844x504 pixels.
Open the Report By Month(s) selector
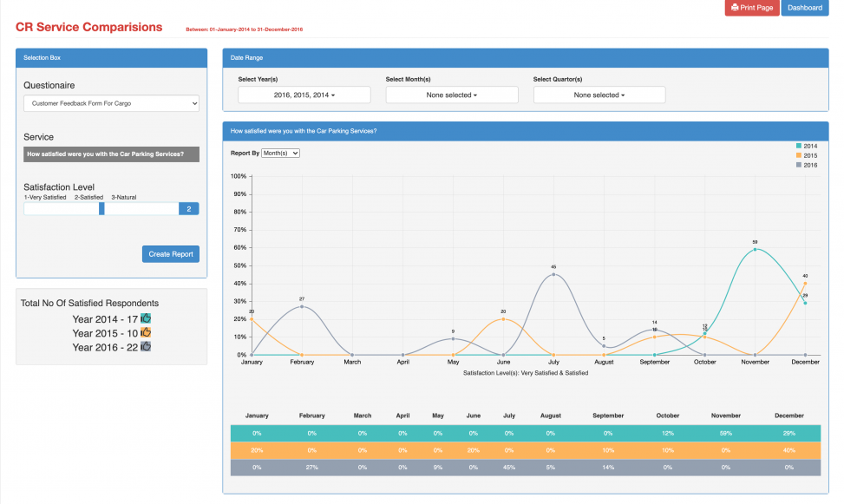pyautogui.click(x=280, y=153)
